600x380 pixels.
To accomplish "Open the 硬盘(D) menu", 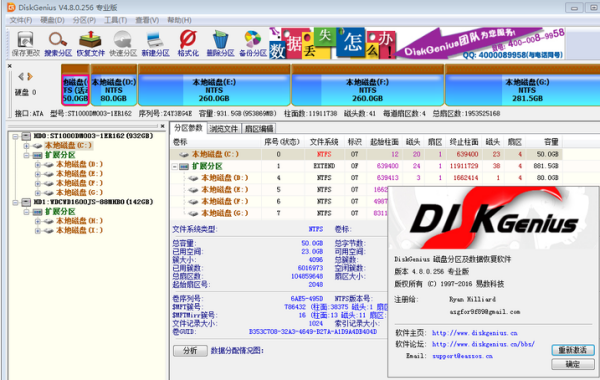I will (52, 20).
